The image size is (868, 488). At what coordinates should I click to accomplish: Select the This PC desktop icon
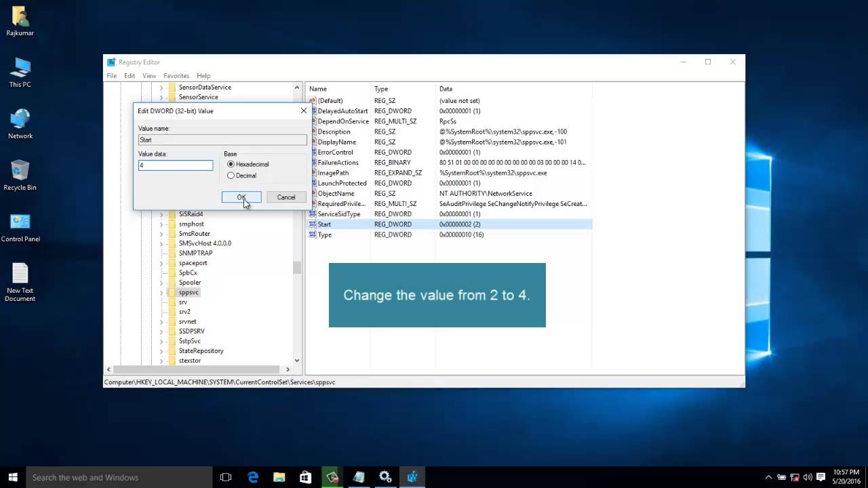pyautogui.click(x=20, y=70)
